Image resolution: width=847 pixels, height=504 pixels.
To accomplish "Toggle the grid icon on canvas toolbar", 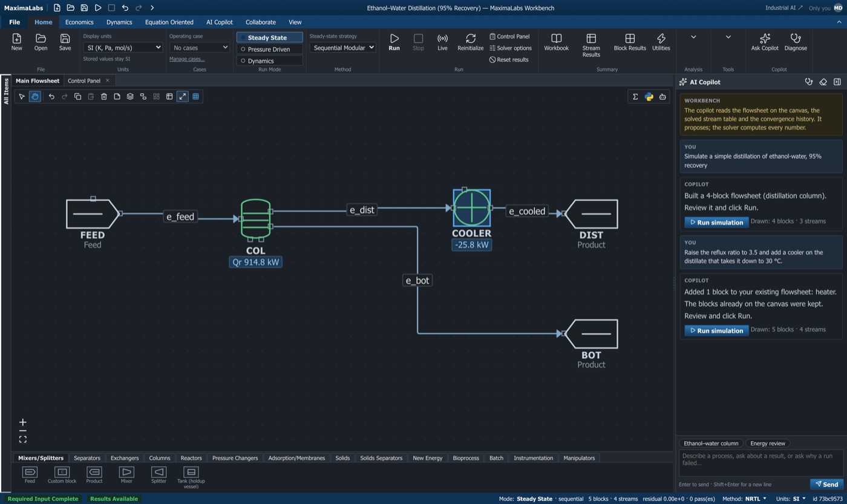I will [195, 96].
